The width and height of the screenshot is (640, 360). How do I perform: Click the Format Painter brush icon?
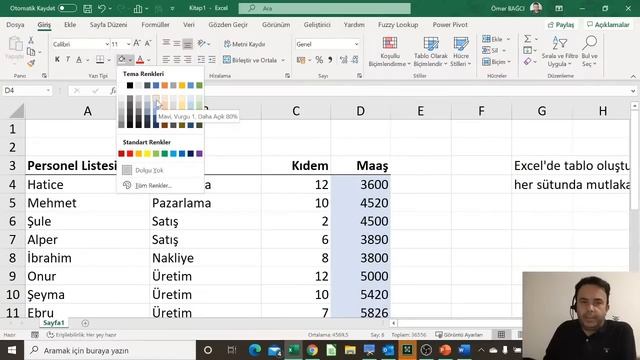pyautogui.click(x=31, y=63)
